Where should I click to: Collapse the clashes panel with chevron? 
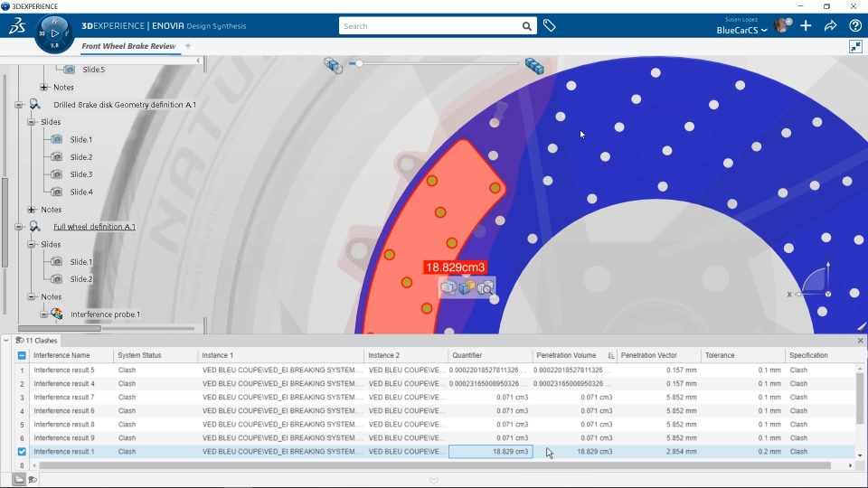coord(6,341)
